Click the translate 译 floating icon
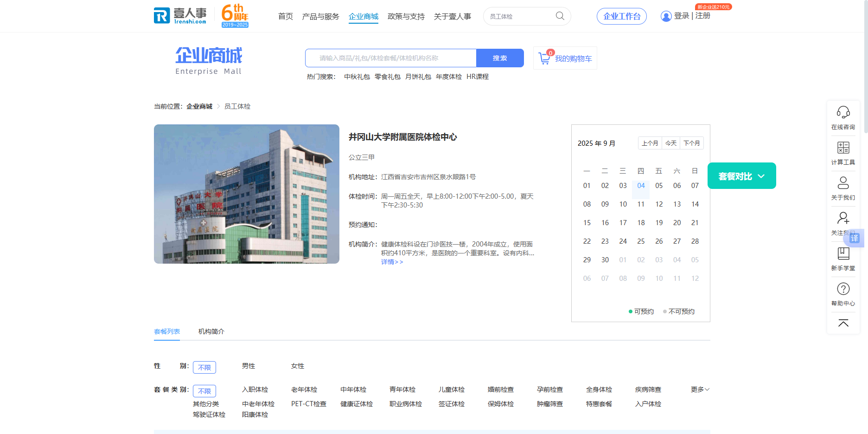The height and width of the screenshot is (434, 868). tap(855, 238)
